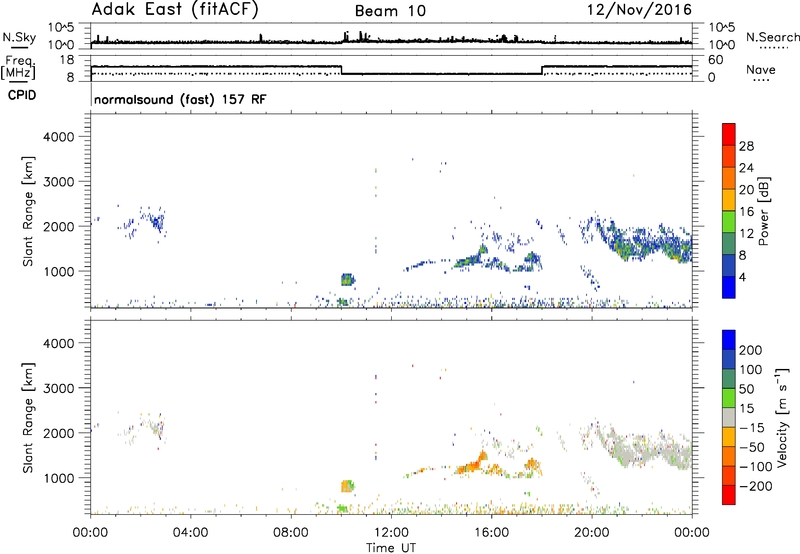Click the 'N.Sky' axis label

coord(19,37)
